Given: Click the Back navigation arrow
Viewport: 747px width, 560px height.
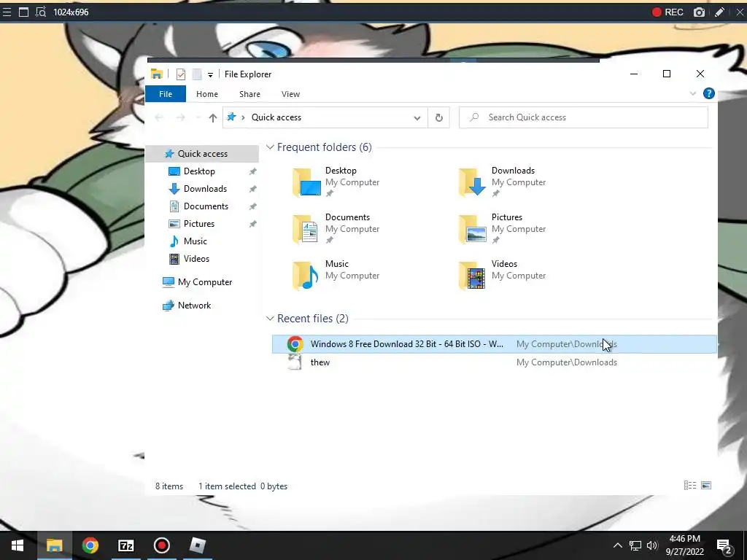Looking at the screenshot, I should (159, 117).
